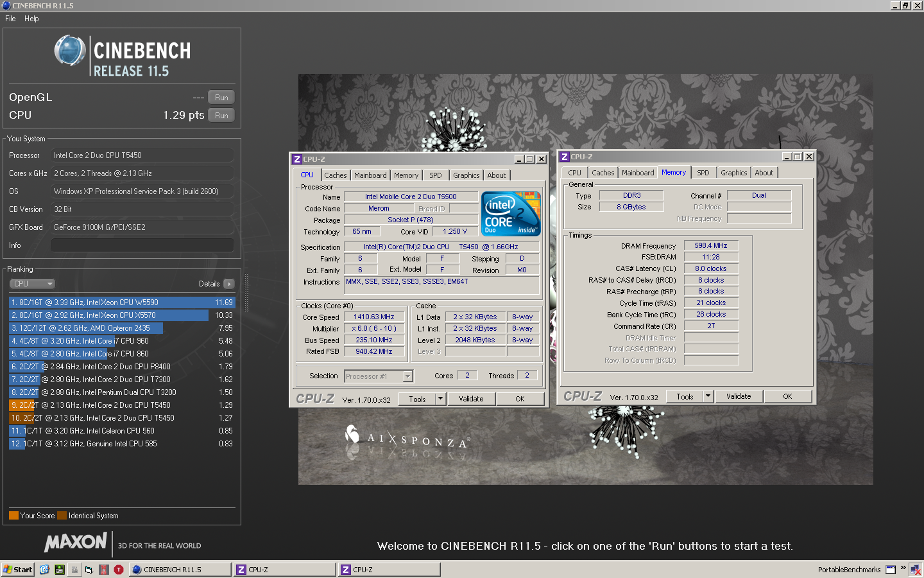Click the Info text field

coord(142,245)
